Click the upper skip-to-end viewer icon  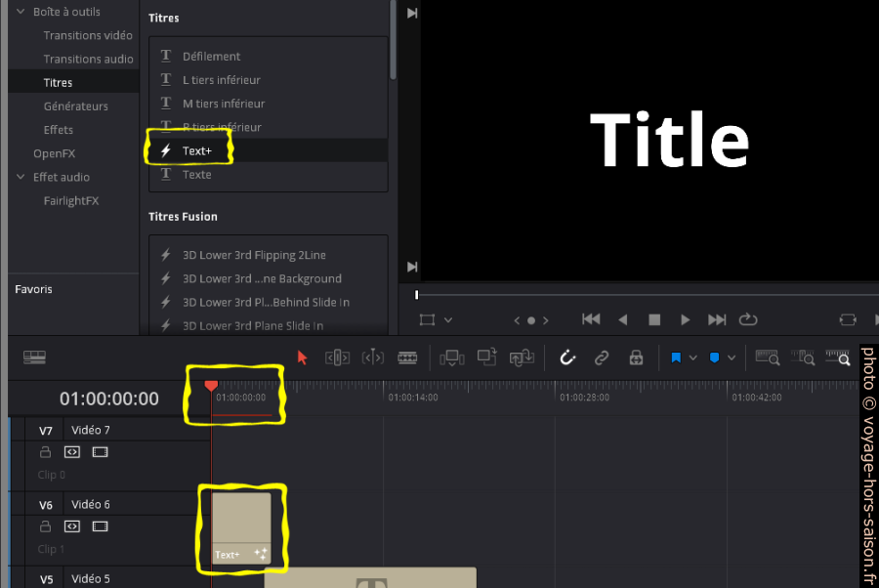(x=412, y=13)
